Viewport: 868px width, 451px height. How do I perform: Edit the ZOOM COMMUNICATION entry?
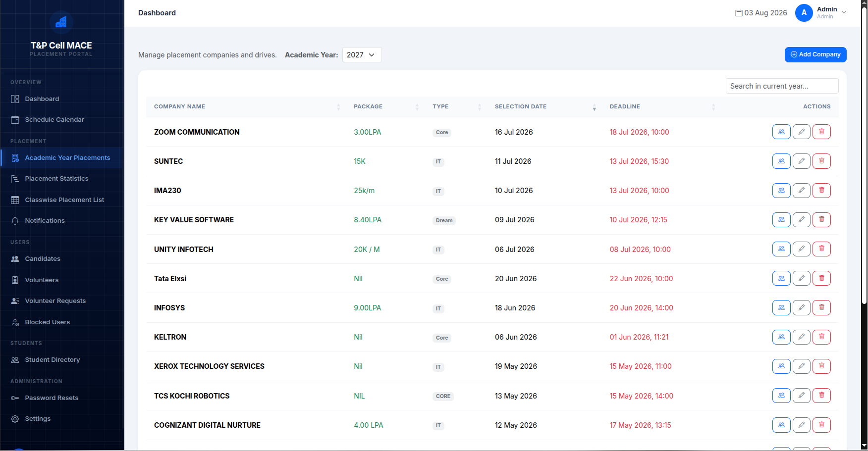point(802,132)
